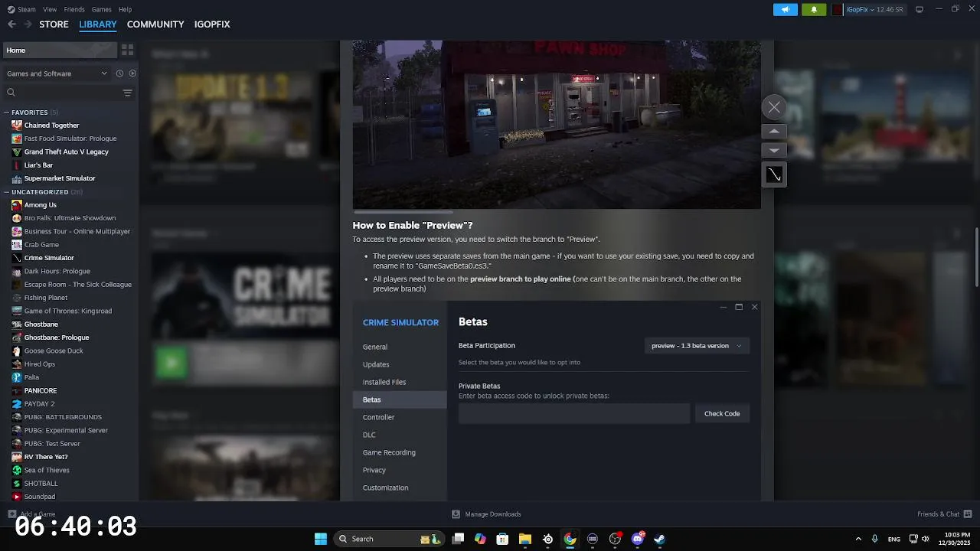980x551 pixels.
Task: Open the Crime Simulator icon on the overlay
Action: click(x=774, y=175)
